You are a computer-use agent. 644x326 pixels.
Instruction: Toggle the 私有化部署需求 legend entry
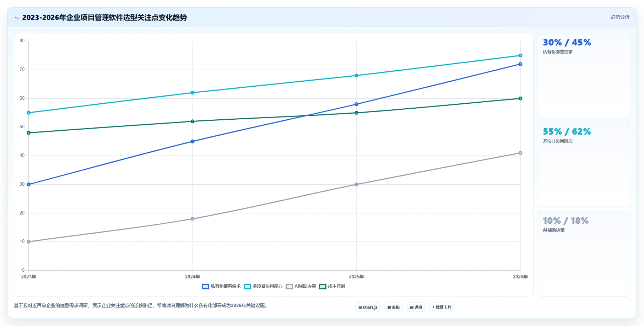click(221, 286)
